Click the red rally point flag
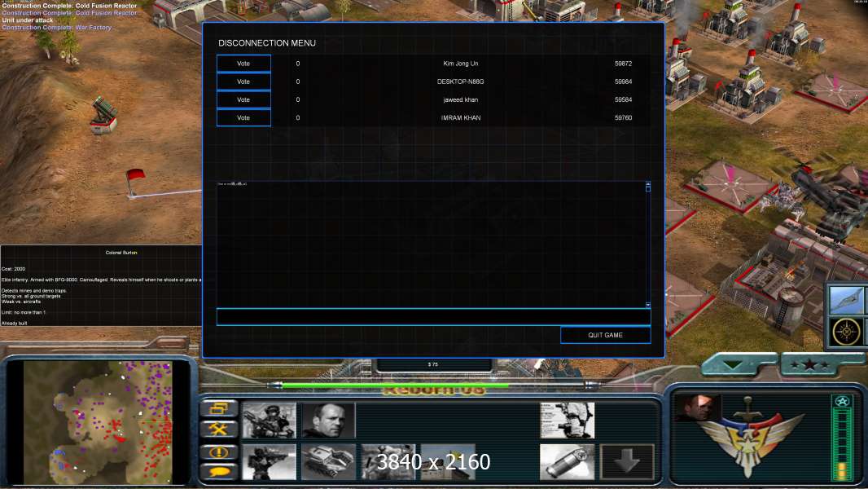Image resolution: width=868 pixels, height=489 pixels. 134,183
